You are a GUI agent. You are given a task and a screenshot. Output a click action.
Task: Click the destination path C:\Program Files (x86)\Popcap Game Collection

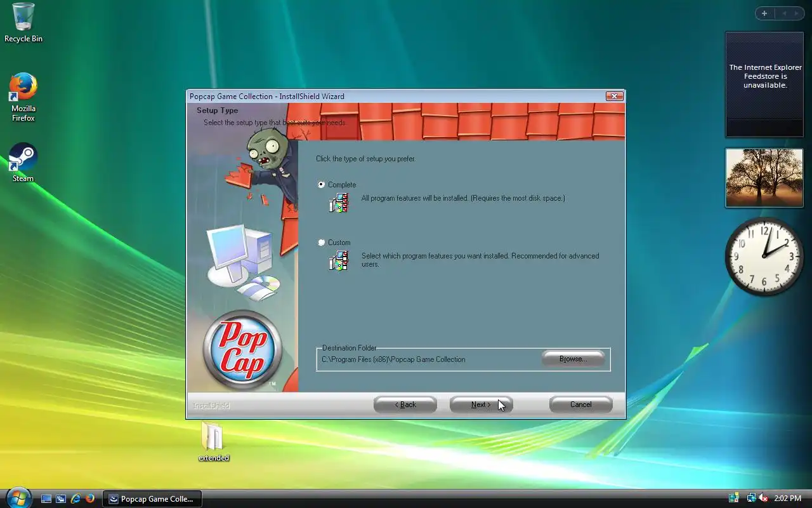[393, 359]
